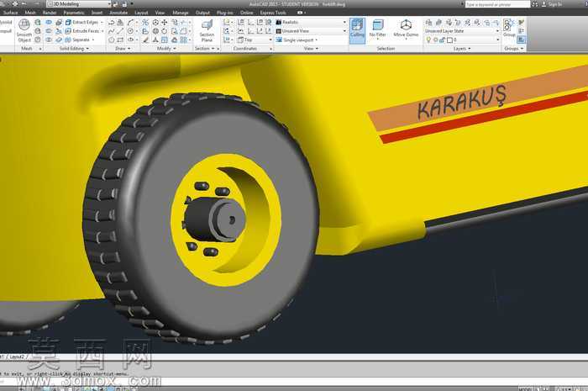Switch to the Annotate ribbon tab
The image size is (588, 391).
click(x=118, y=13)
